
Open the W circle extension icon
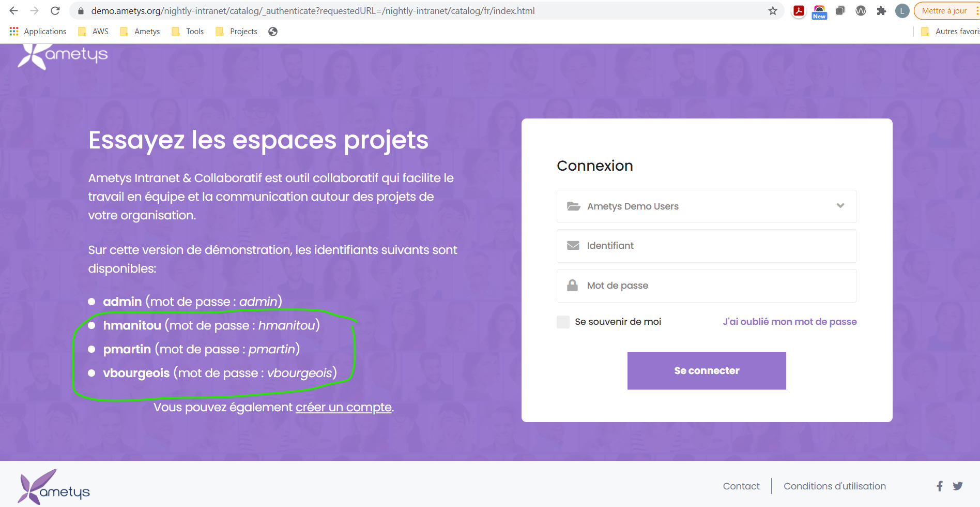click(861, 11)
